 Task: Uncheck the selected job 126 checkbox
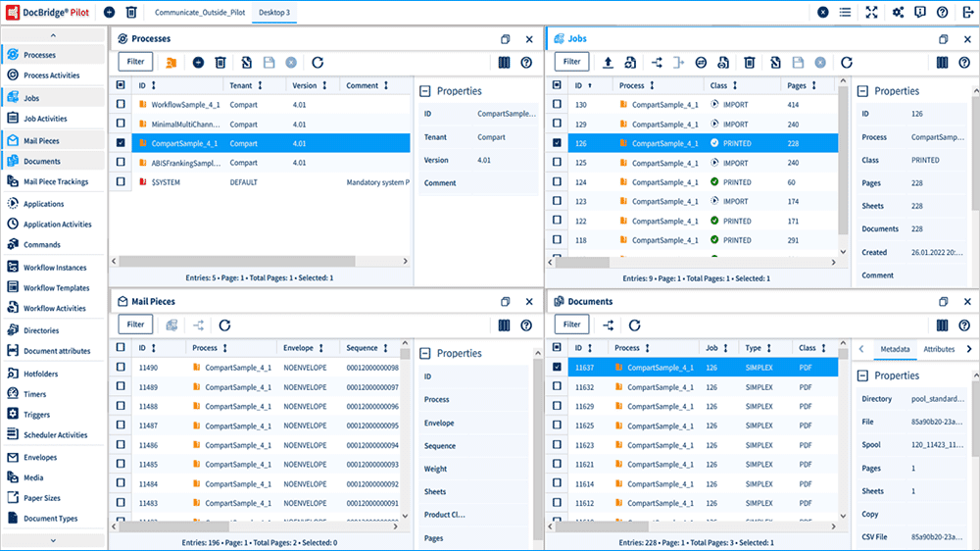[x=557, y=143]
